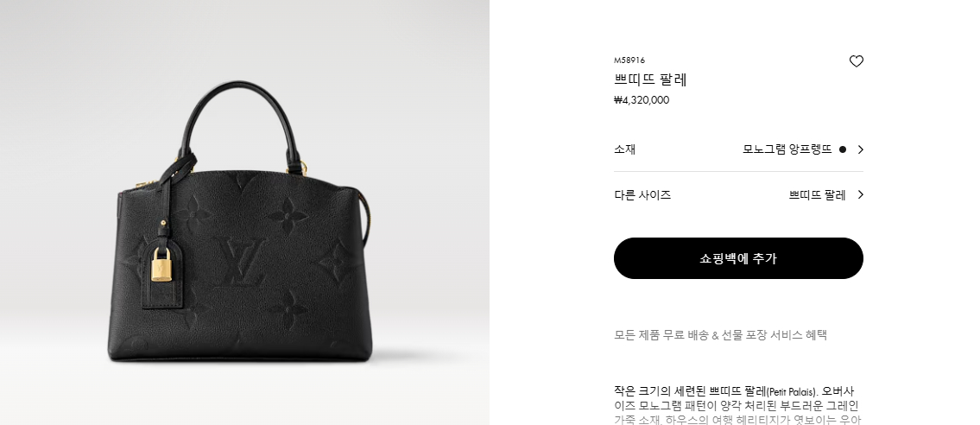
Task: Click the 소재 label
Action: pyautogui.click(x=624, y=149)
